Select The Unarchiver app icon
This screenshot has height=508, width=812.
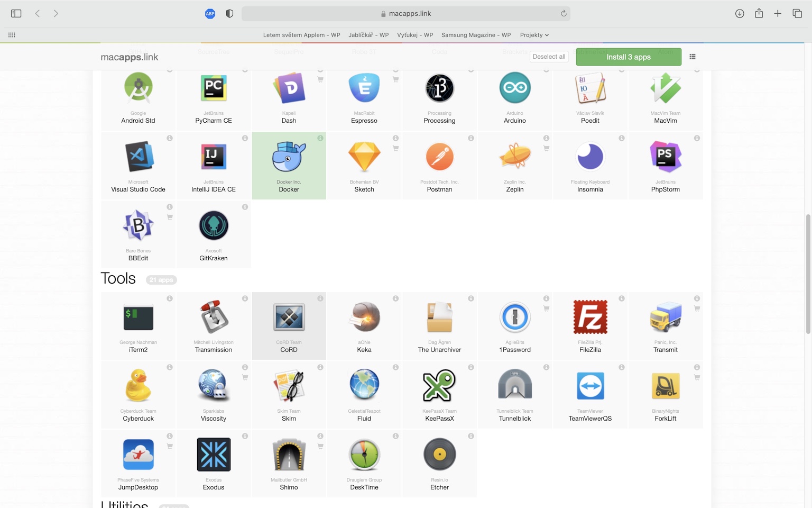(440, 317)
